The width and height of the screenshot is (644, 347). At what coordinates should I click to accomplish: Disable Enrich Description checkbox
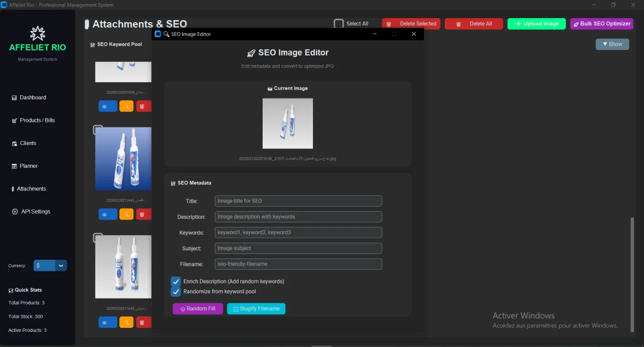176,282
